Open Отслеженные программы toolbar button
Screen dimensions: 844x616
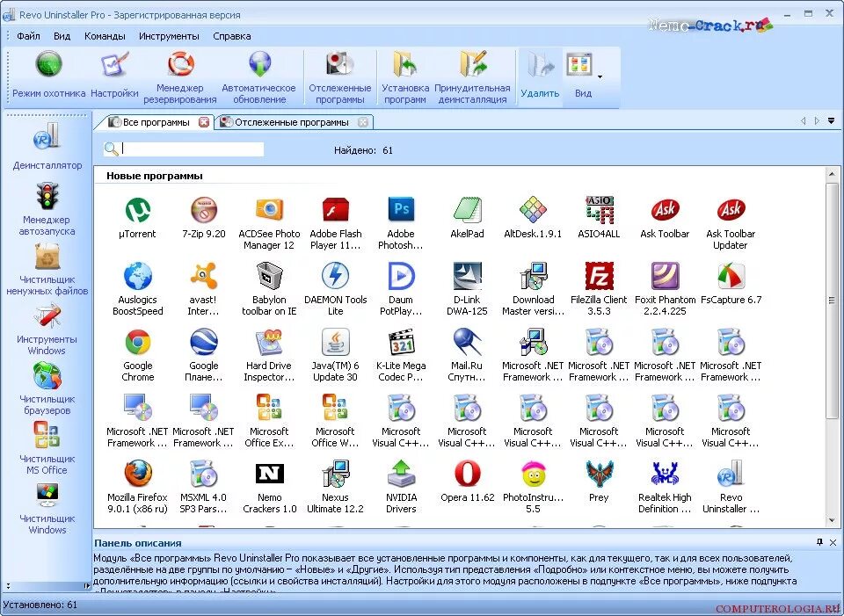tap(339, 78)
